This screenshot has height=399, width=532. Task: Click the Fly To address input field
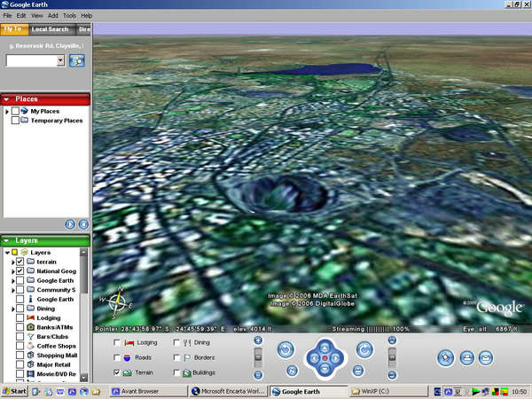pyautogui.click(x=32, y=60)
